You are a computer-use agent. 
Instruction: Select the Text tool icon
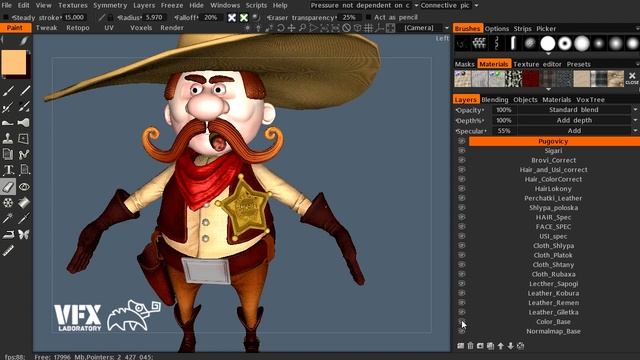pyautogui.click(x=8, y=170)
